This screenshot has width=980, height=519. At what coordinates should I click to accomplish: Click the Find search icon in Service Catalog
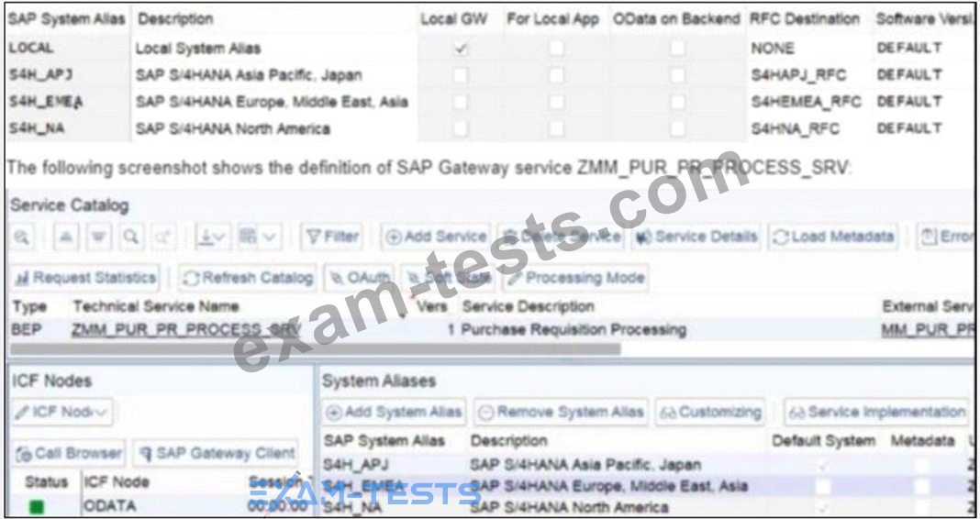tap(130, 237)
